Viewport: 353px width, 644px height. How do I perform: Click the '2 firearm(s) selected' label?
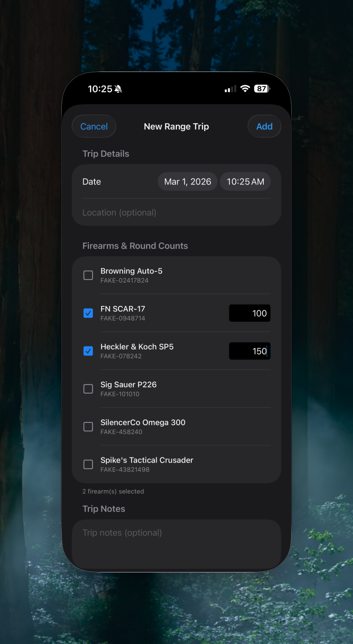[113, 491]
